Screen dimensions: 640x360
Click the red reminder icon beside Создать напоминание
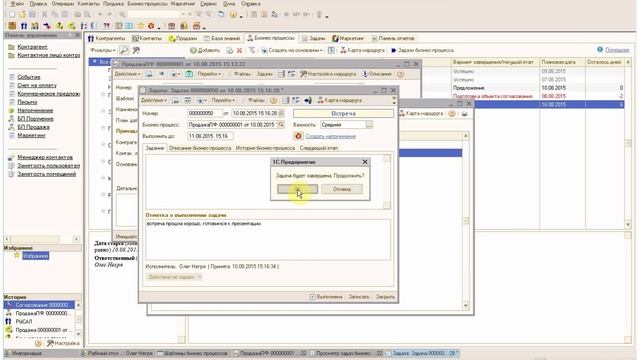tap(298, 136)
